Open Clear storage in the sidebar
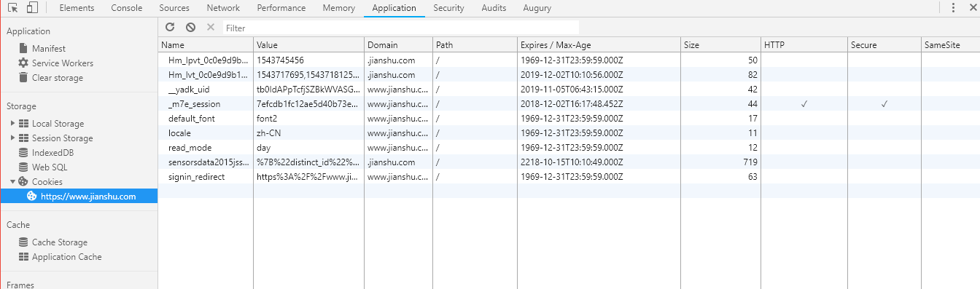 [58, 78]
